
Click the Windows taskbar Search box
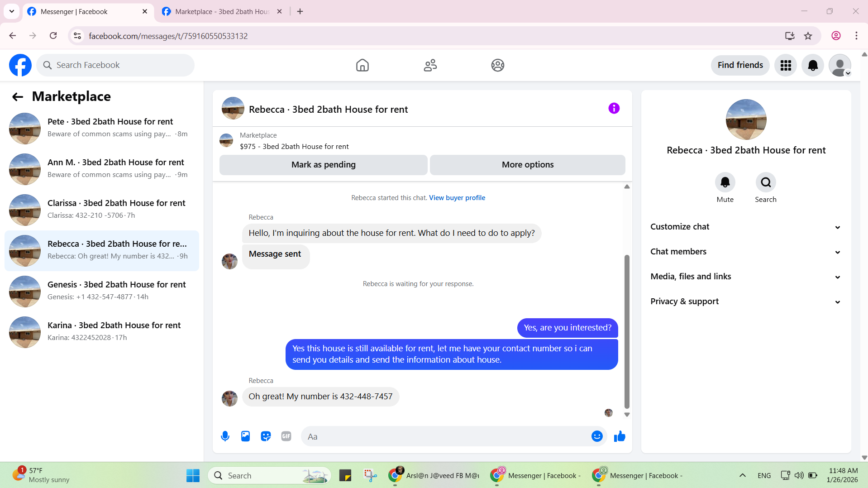[269, 475]
